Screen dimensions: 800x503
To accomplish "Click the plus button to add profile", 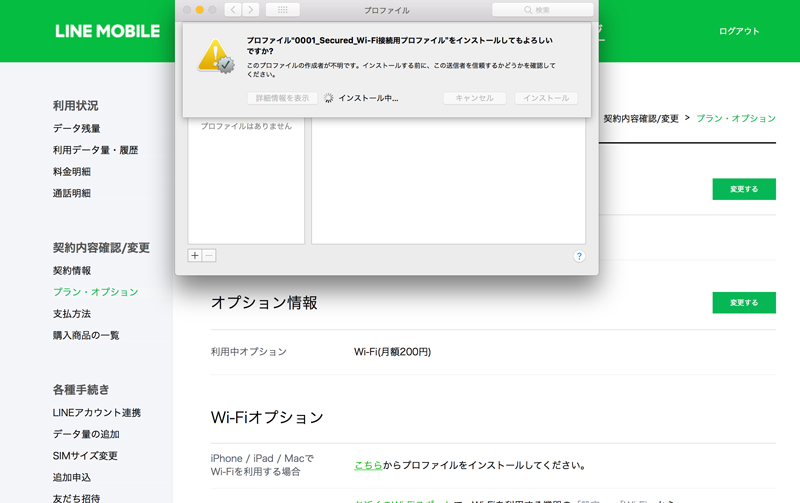I will [195, 256].
